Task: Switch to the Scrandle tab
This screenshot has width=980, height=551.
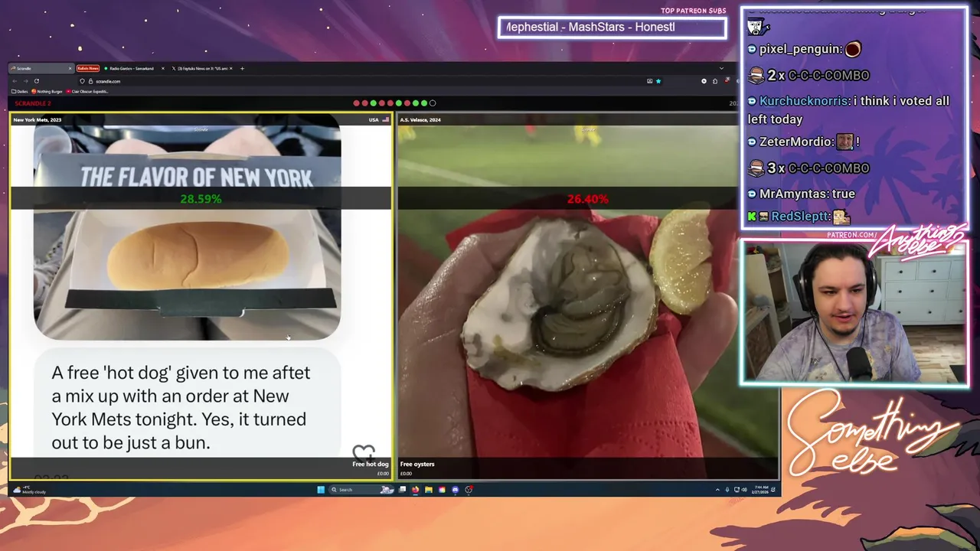Action: pyautogui.click(x=41, y=68)
